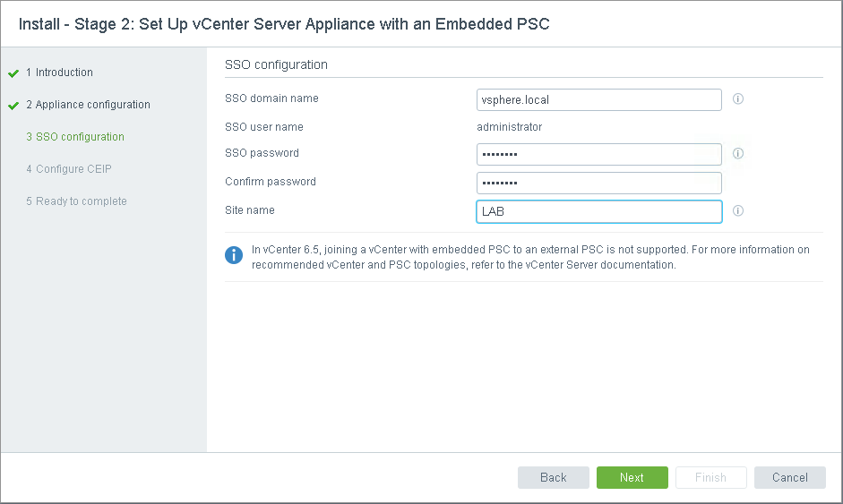The height and width of the screenshot is (504, 843).
Task: Jump to step 4 Configure CEIP
Action: click(x=69, y=169)
